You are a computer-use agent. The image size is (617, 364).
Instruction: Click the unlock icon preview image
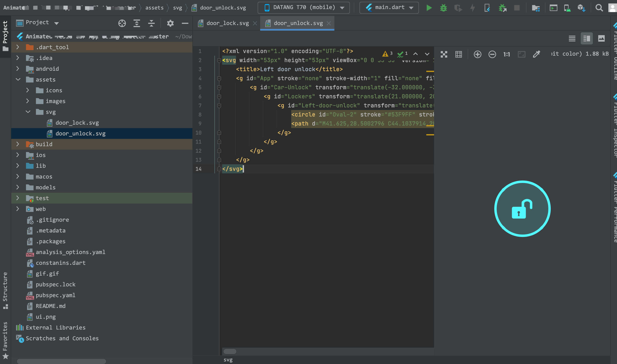[522, 209]
